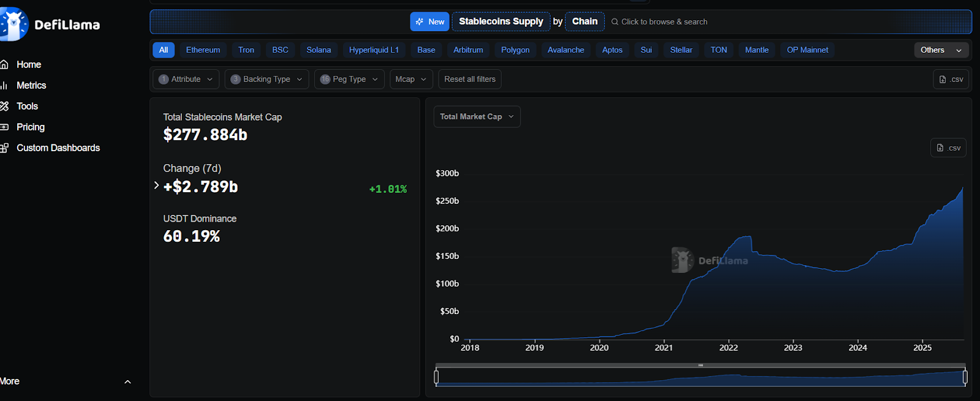Open the Backing Type filter dropdown
The image size is (980, 401).
(x=266, y=79)
